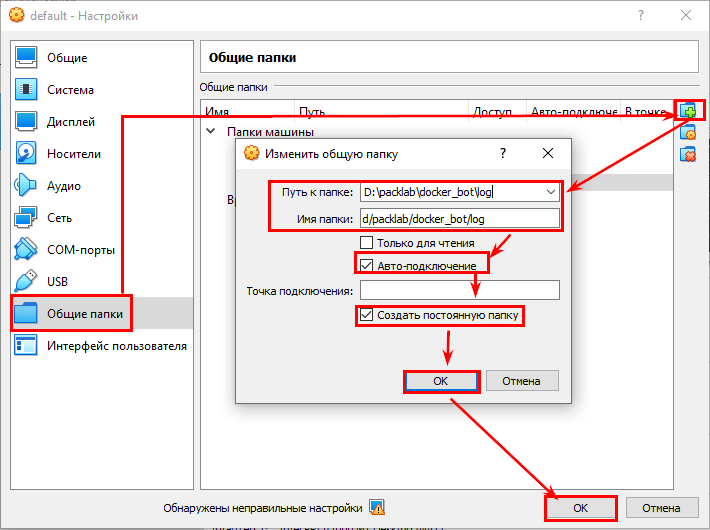Confirm folder dialog with OK
The image size is (710, 530).
coord(441,381)
